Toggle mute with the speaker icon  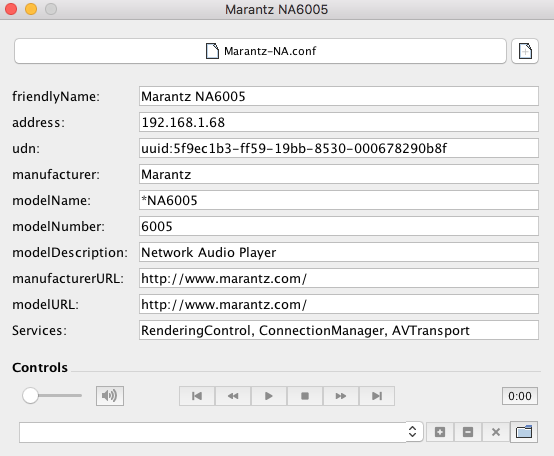click(110, 396)
